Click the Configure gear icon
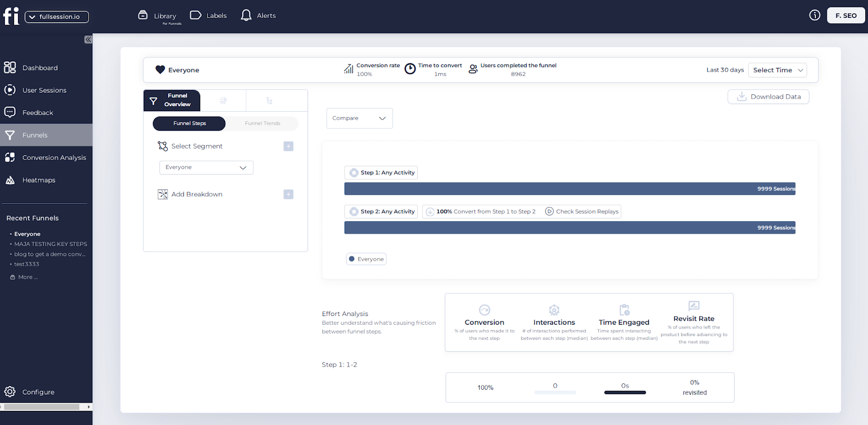The height and width of the screenshot is (425, 868). pyautogui.click(x=10, y=391)
